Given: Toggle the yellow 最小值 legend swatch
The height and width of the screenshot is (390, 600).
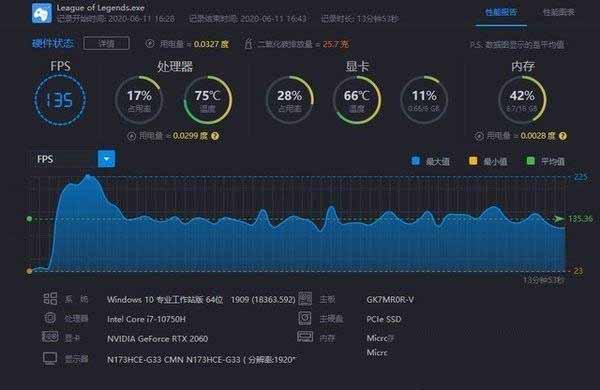Looking at the screenshot, I should pos(473,161).
